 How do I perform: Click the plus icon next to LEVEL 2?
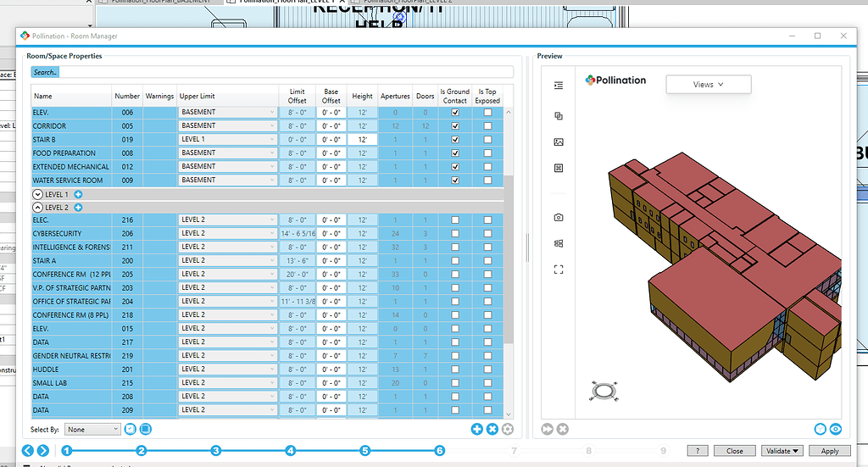[78, 208]
